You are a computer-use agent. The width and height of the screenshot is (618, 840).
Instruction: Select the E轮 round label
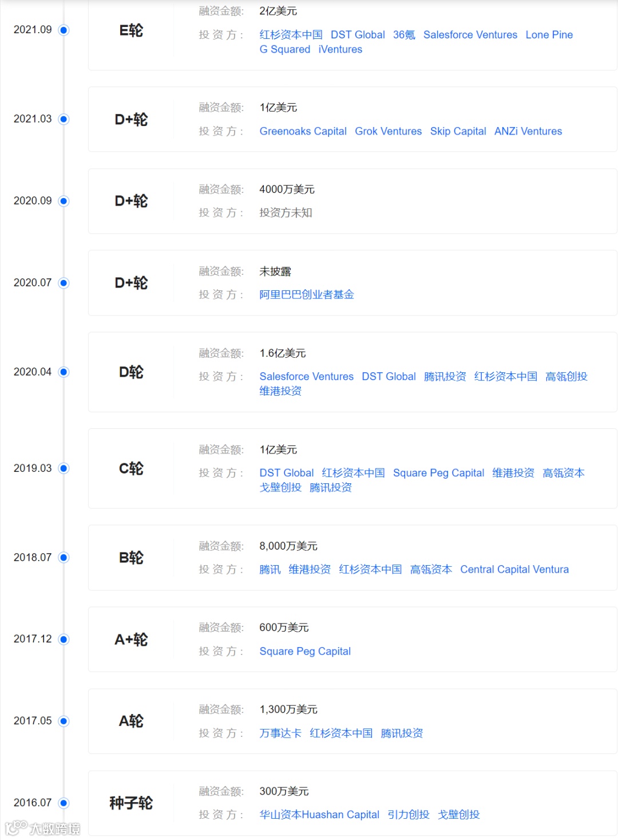coord(131,30)
